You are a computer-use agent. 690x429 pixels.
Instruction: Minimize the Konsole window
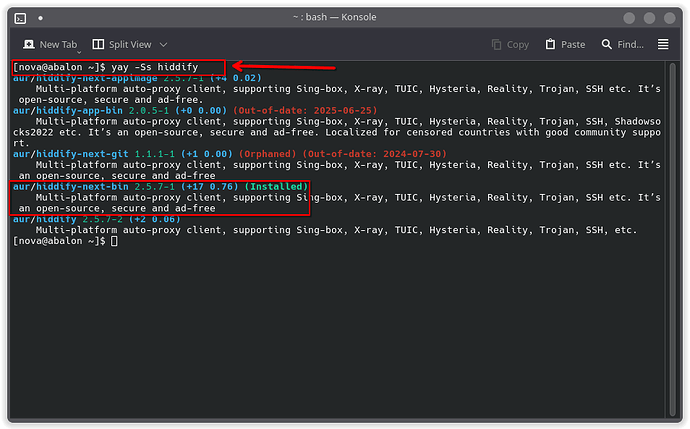pyautogui.click(x=629, y=18)
